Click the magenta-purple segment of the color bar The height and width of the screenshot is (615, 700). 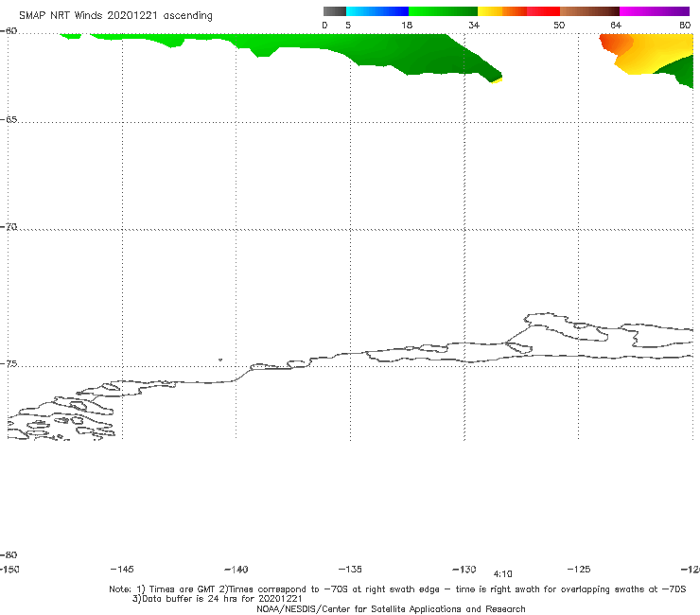click(x=654, y=11)
